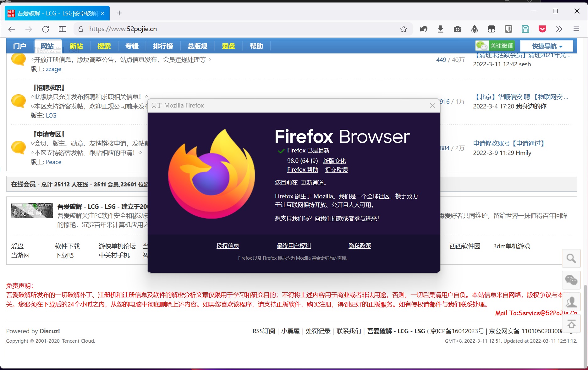Open the 最终用户权利 end-user rights link
Screen dimensions: 588x370
tap(294, 246)
